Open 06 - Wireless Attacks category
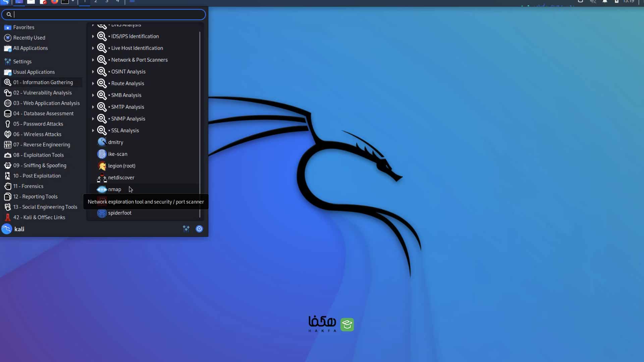Image resolution: width=644 pixels, height=362 pixels. pyautogui.click(x=42, y=134)
